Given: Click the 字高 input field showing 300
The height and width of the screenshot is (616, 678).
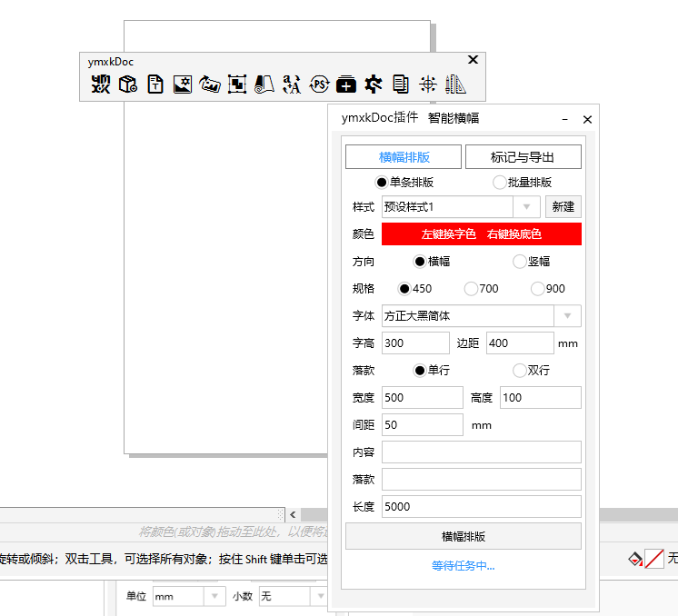Looking at the screenshot, I should [415, 343].
